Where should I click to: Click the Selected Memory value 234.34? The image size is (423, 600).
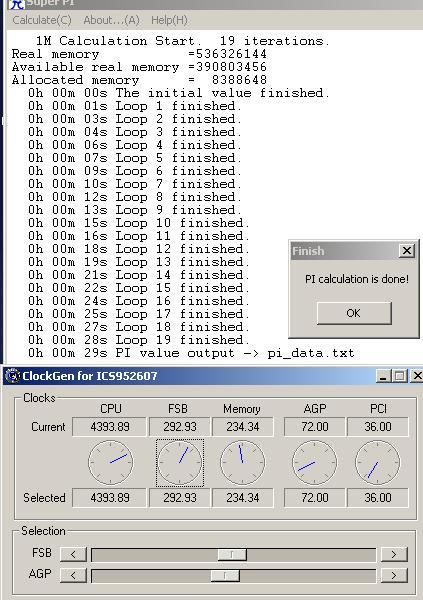[x=243, y=498]
